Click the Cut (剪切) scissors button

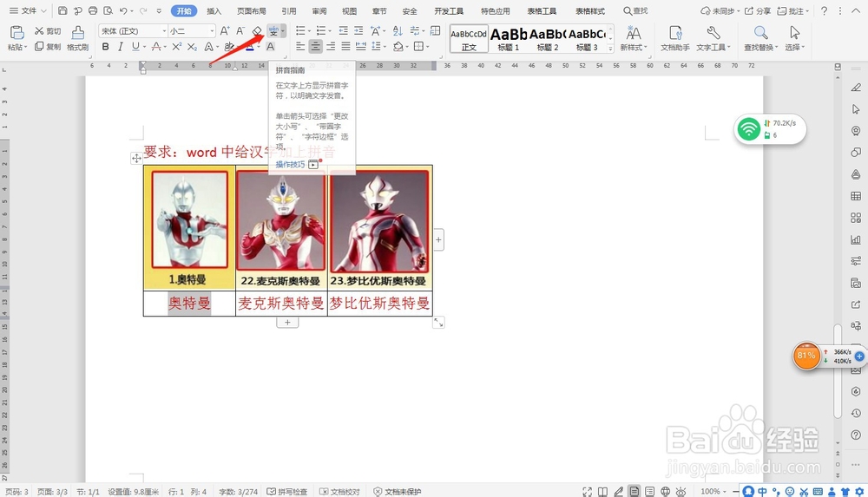coord(48,31)
